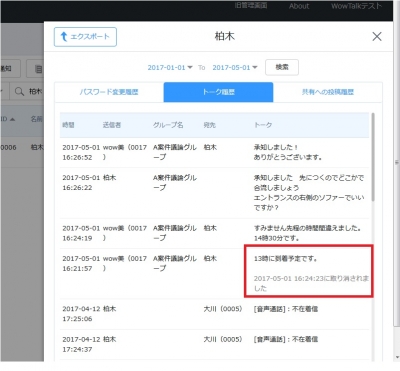Image resolution: width=400 pixels, height=371 pixels.
Task: Select the row timestamped 17:25:06
Action: click(x=215, y=314)
